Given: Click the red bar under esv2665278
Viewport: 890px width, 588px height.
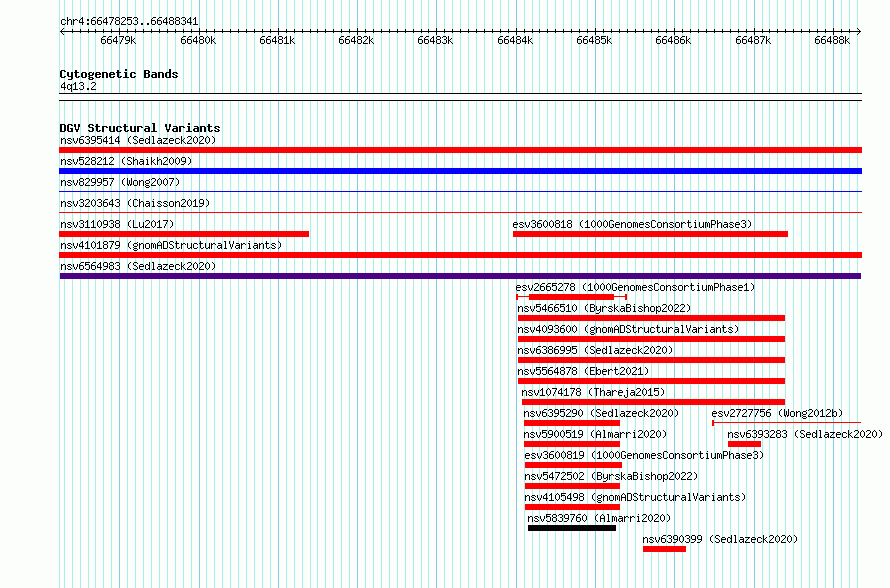Looking at the screenshot, I should pyautogui.click(x=571, y=297).
